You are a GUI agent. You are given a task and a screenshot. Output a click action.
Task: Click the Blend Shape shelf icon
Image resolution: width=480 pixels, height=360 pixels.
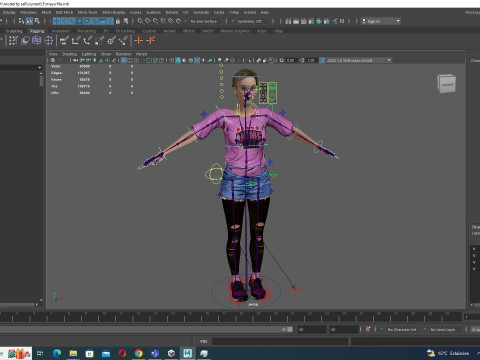coord(25,41)
